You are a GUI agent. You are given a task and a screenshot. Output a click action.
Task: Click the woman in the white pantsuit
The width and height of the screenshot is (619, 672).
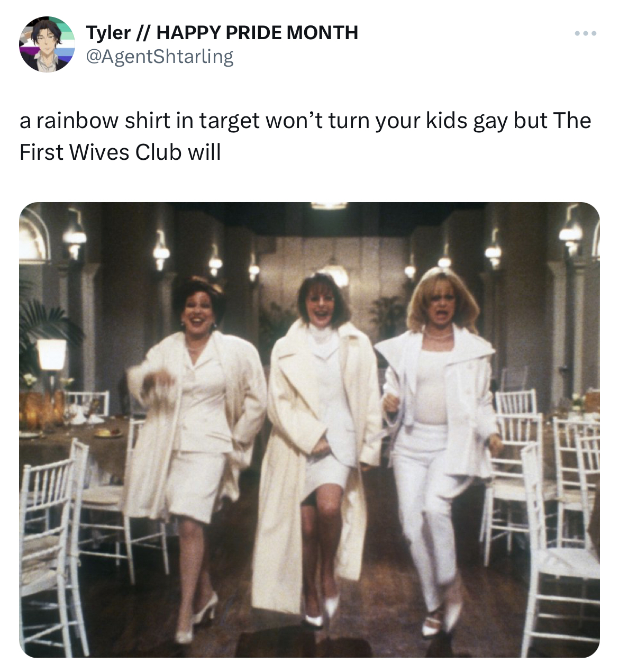pos(437,443)
